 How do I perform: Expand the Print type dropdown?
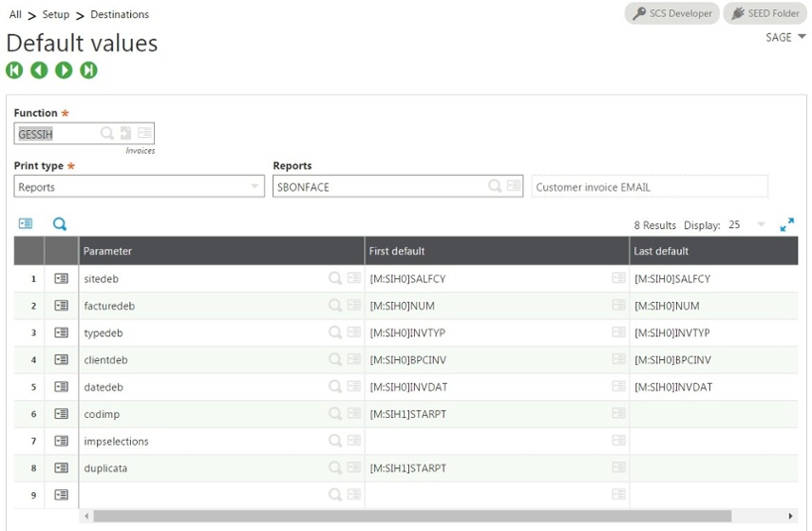coord(255,187)
